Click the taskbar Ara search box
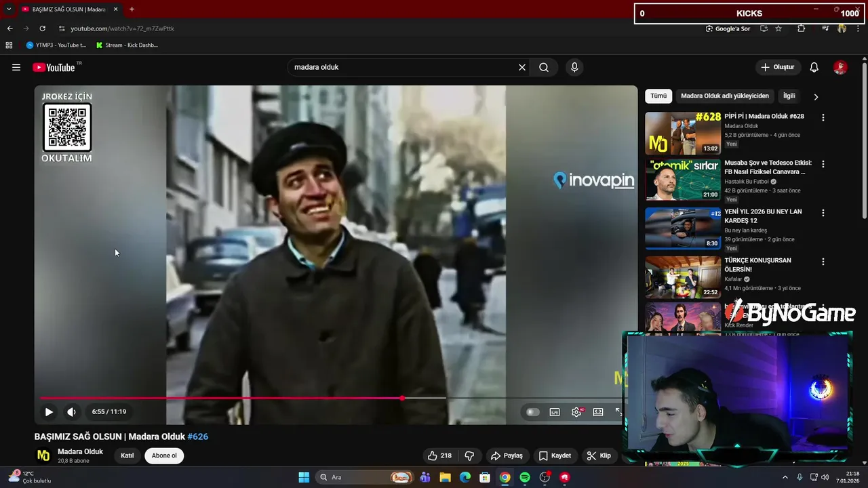This screenshot has height=488, width=868. point(365,477)
